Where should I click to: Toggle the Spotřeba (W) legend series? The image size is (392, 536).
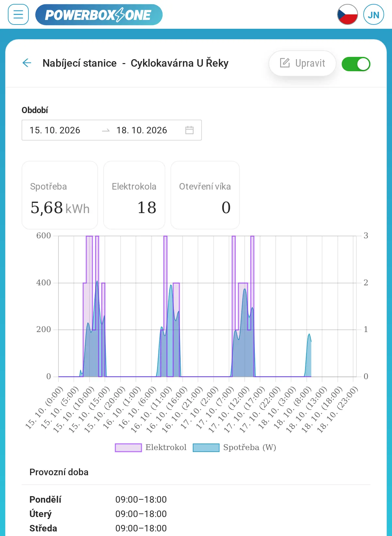click(x=235, y=447)
